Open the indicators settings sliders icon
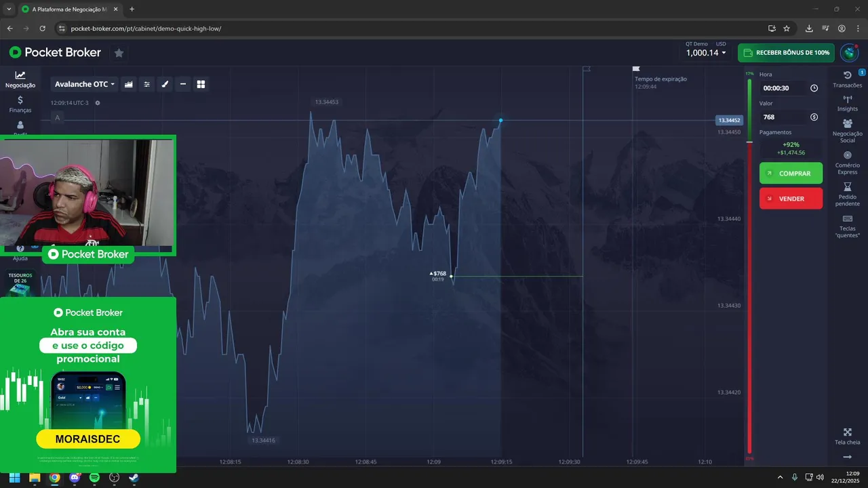The width and height of the screenshot is (868, 488). [x=146, y=84]
